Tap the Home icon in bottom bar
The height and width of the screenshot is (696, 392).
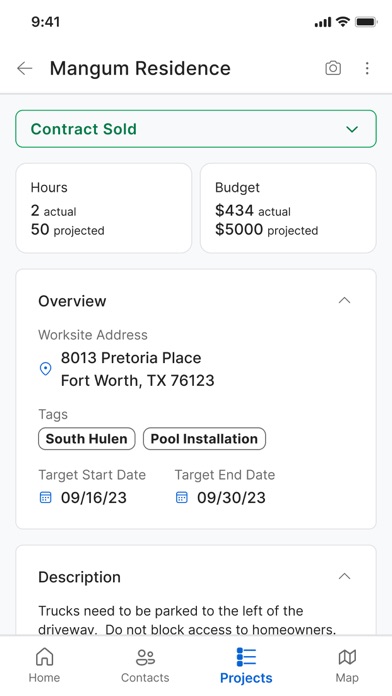coord(44,657)
